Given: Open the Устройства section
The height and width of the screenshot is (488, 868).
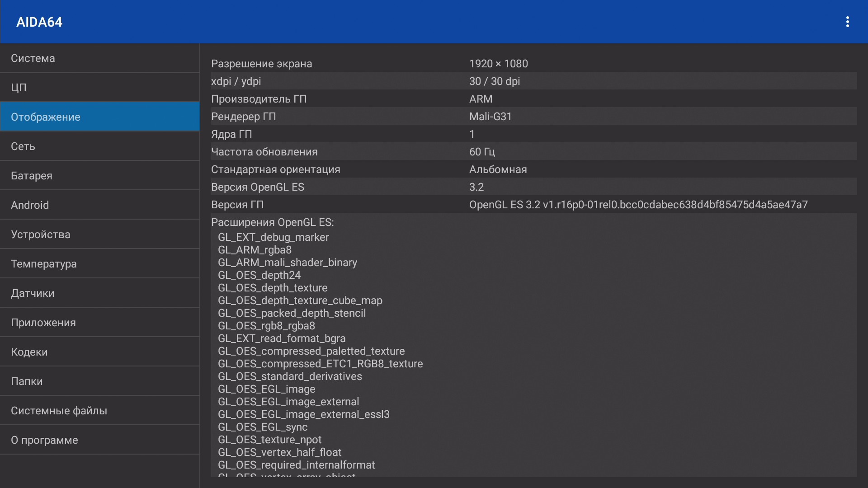Looking at the screenshot, I should pyautogui.click(x=99, y=234).
